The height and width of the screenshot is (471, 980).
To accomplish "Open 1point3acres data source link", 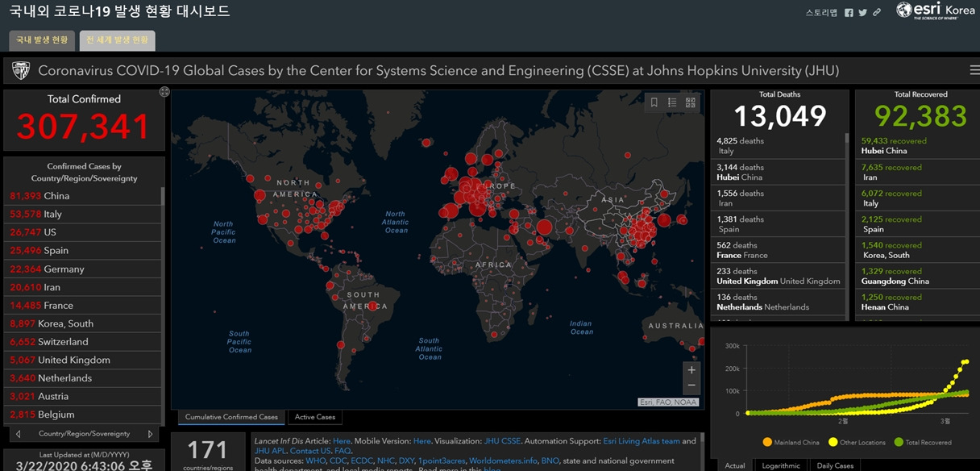I will [x=442, y=461].
